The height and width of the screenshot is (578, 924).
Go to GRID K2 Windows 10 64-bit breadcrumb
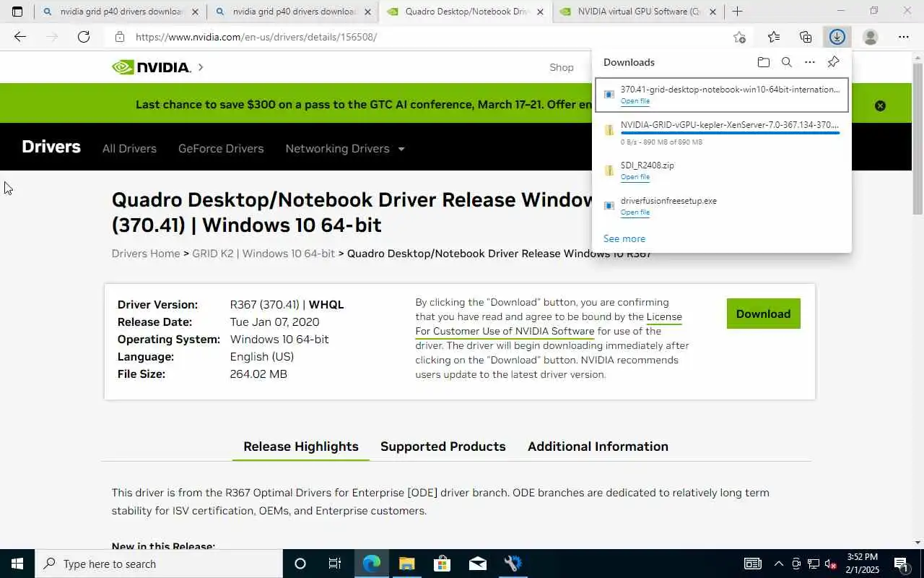click(x=263, y=254)
